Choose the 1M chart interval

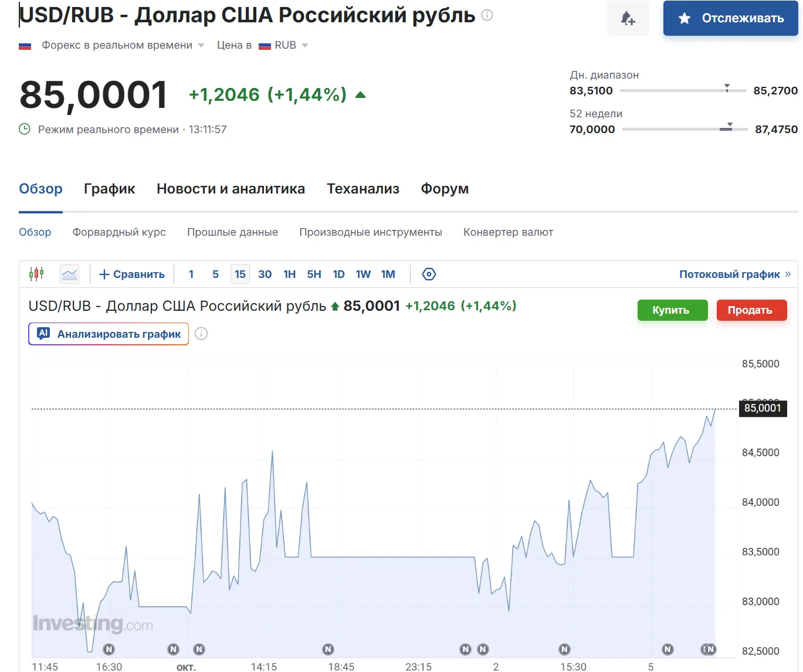[x=388, y=274]
